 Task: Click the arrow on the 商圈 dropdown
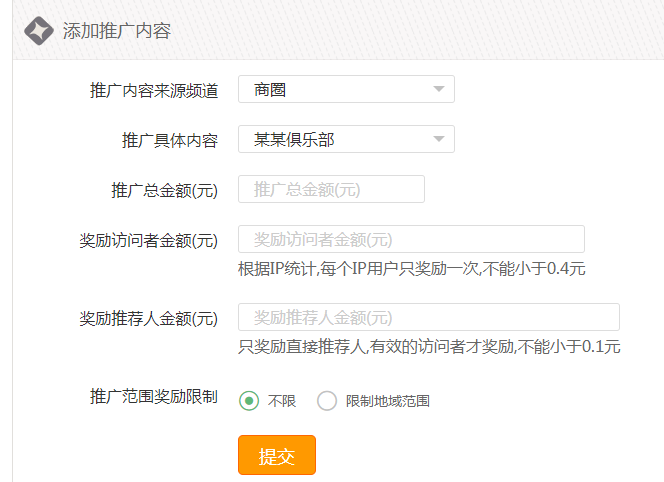pos(438,90)
